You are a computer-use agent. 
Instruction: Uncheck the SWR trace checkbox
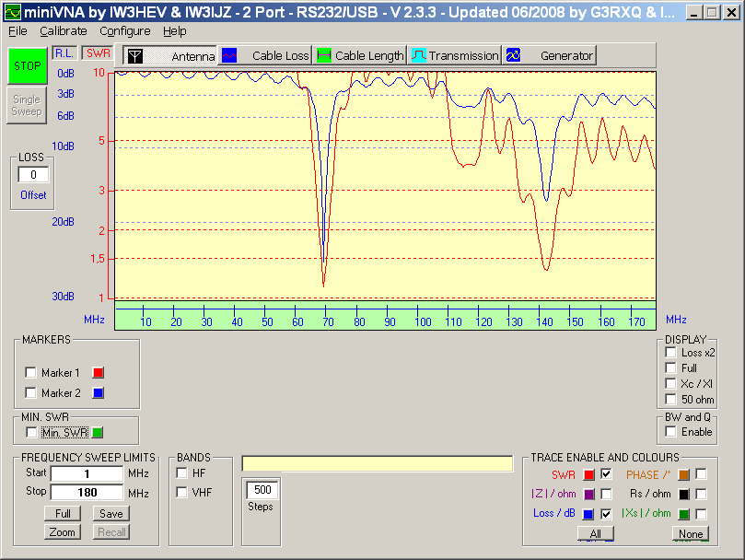coord(606,474)
